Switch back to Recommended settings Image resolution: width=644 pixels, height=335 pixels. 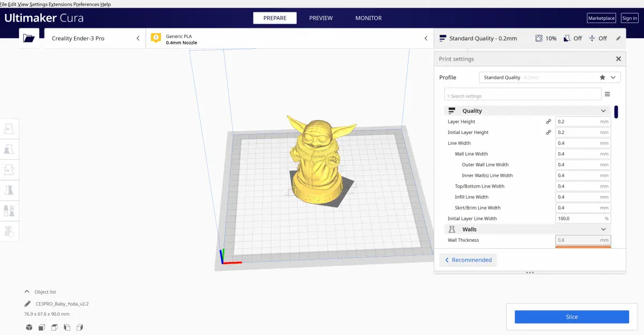[x=468, y=260]
